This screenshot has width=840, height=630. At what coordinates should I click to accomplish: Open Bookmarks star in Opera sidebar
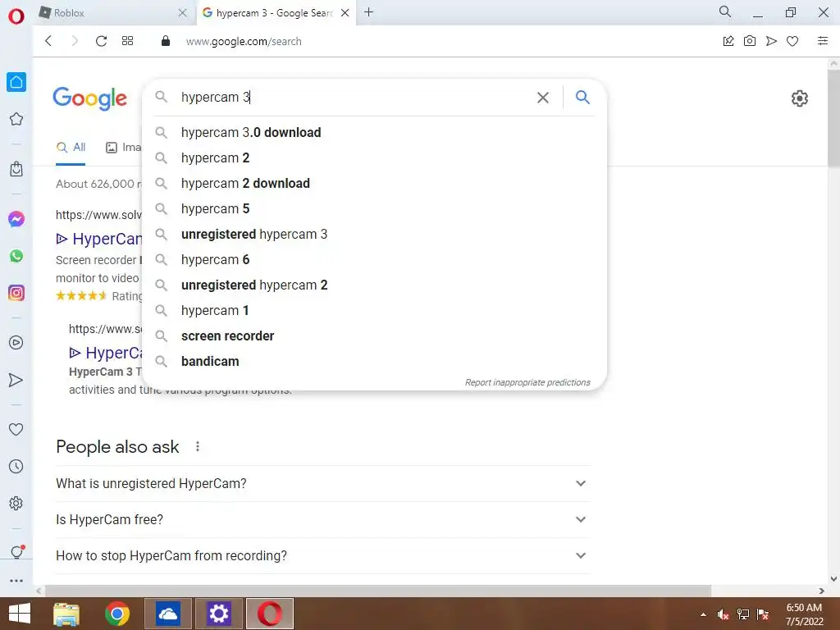(16, 119)
